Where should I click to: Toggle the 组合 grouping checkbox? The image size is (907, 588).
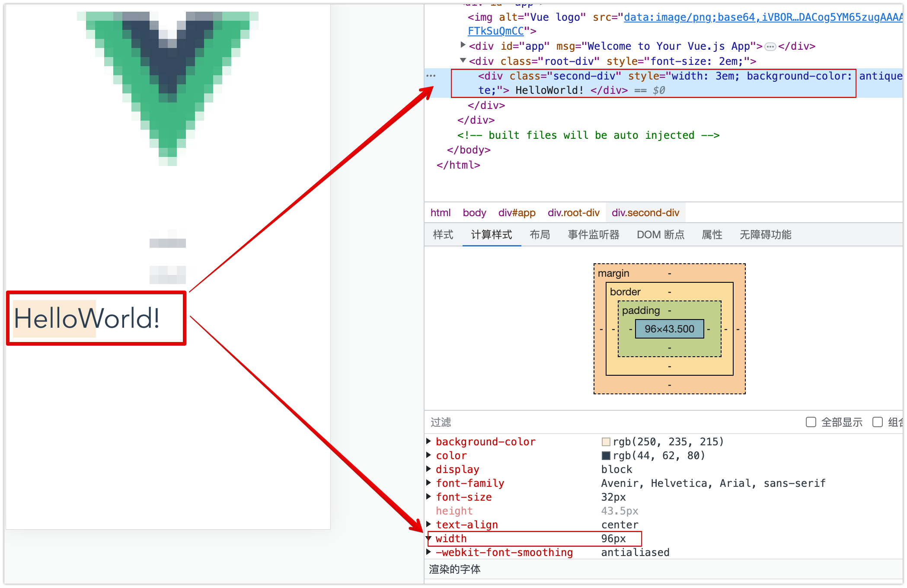pos(877,422)
